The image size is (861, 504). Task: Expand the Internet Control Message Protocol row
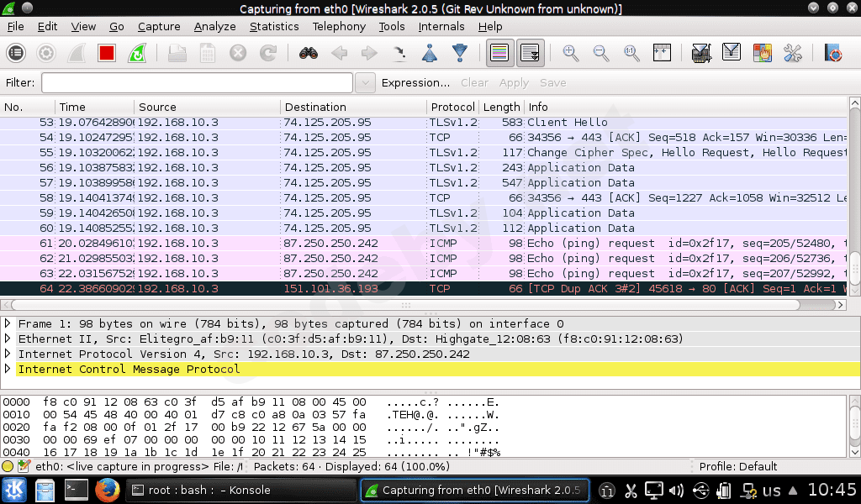click(8, 370)
